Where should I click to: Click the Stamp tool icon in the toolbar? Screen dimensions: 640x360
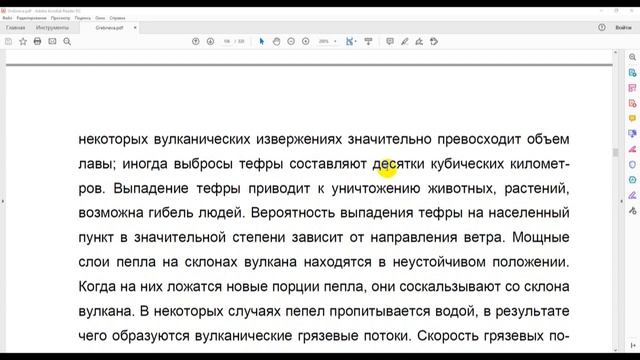point(434,41)
